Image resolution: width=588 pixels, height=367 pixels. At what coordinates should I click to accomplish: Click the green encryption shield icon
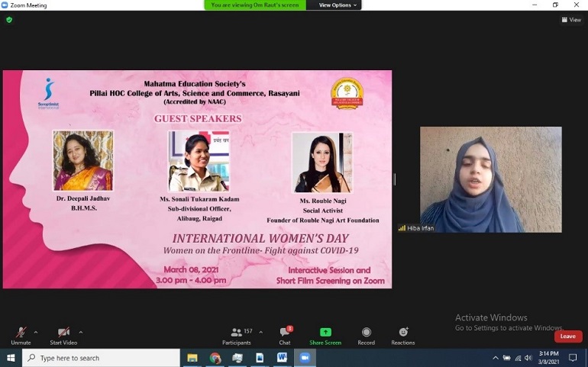click(x=9, y=20)
